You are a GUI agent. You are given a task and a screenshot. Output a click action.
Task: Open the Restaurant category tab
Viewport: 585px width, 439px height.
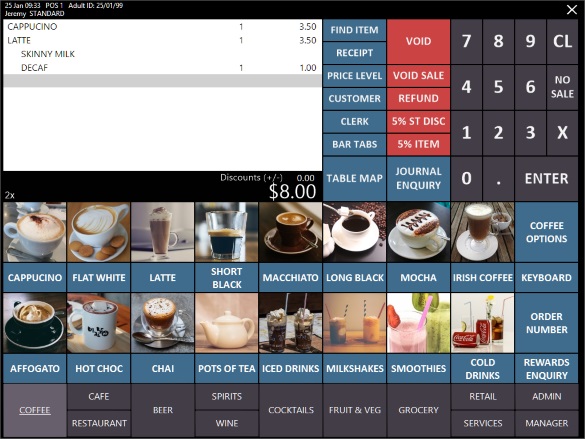(x=99, y=423)
